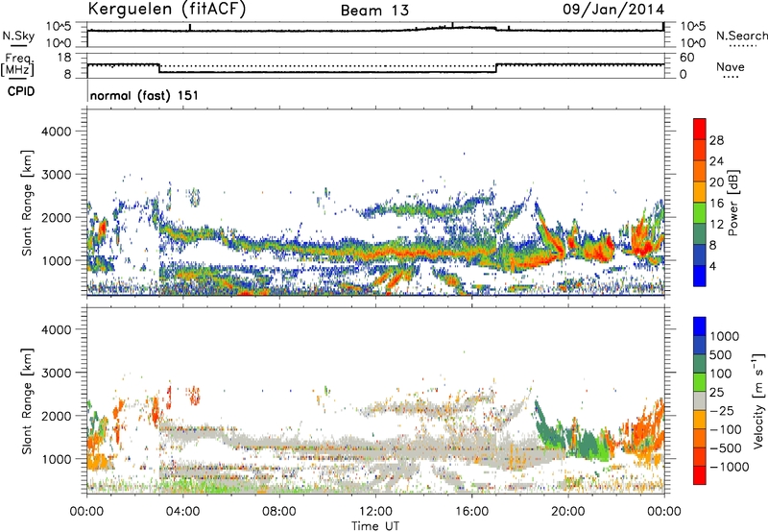Click 'Slant Range [km]' label of velocity panel
Screen dimensions: 768x532
pyautogui.click(x=27, y=401)
